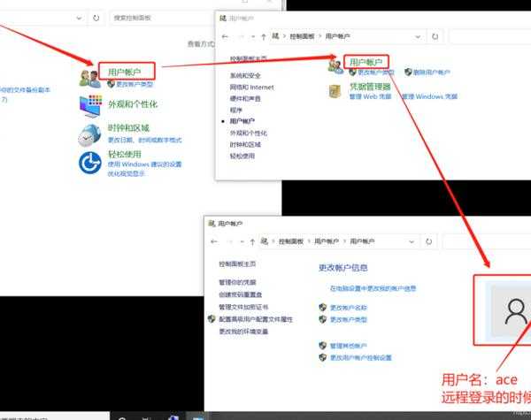This screenshot has width=531, height=420.
Task: Open recent locations dropdown in upper 用户帐户 window
Action: point(252,36)
